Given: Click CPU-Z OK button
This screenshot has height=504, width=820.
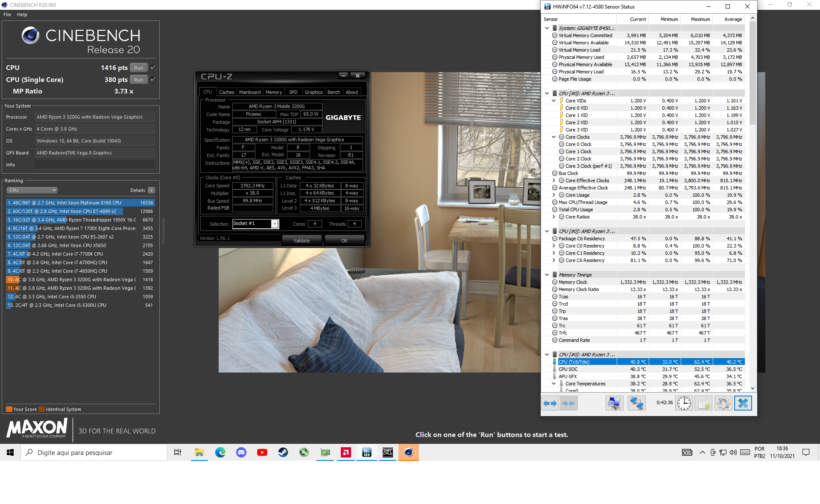Looking at the screenshot, I should click(x=344, y=241).
